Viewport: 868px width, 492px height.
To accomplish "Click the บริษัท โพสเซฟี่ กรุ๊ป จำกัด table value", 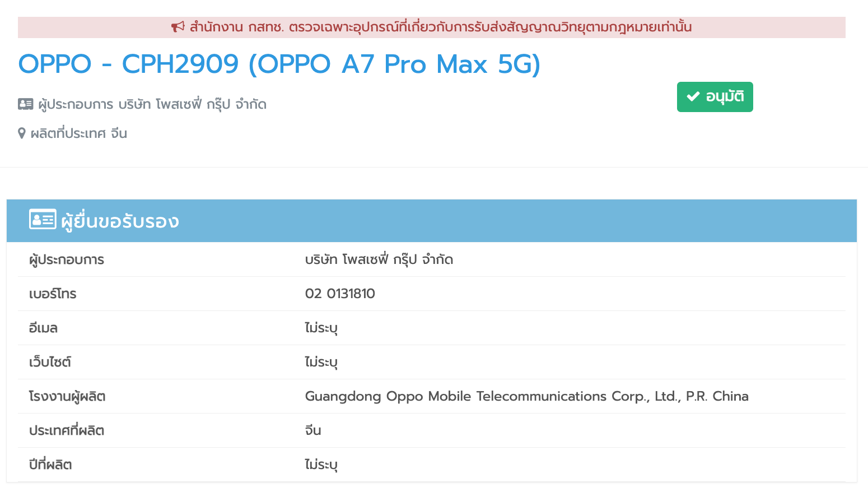I will [379, 259].
